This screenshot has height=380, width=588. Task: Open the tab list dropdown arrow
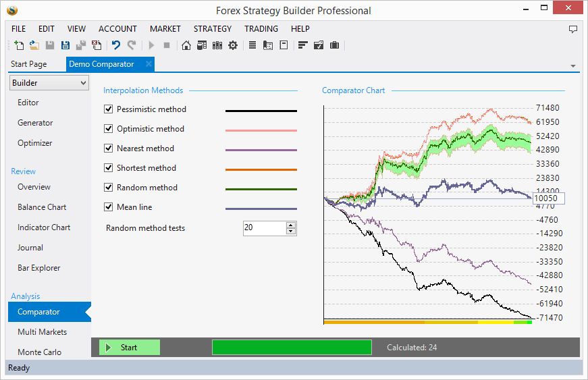pyautogui.click(x=573, y=66)
